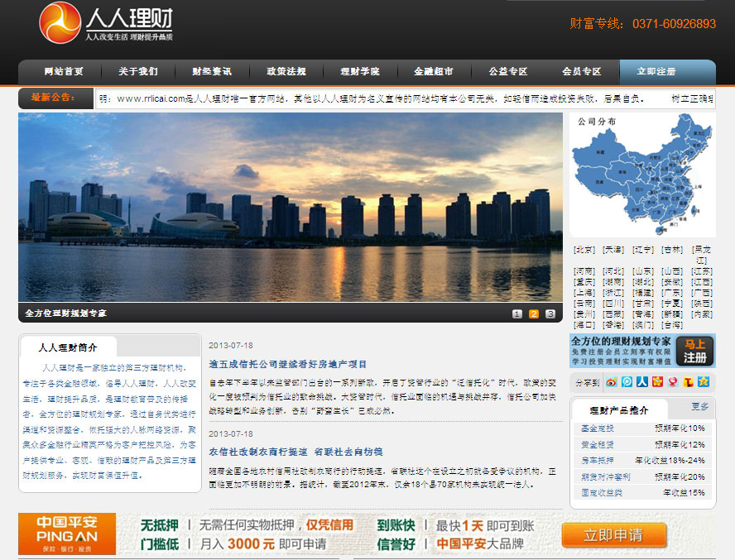Select the [北京] region link
735x560 pixels.
(584, 249)
